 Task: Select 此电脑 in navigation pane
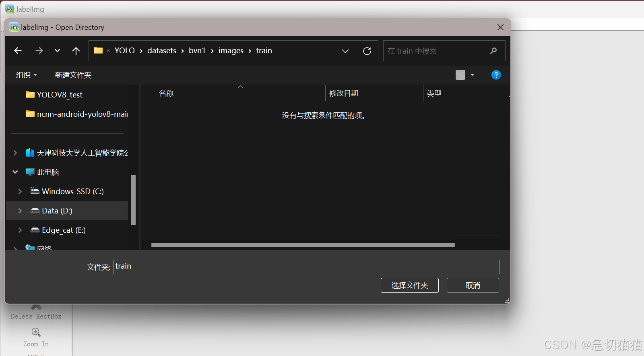pyautogui.click(x=42, y=172)
